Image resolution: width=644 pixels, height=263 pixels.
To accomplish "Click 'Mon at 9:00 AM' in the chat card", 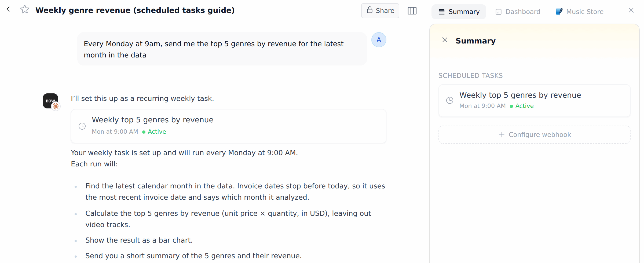I will point(115,132).
